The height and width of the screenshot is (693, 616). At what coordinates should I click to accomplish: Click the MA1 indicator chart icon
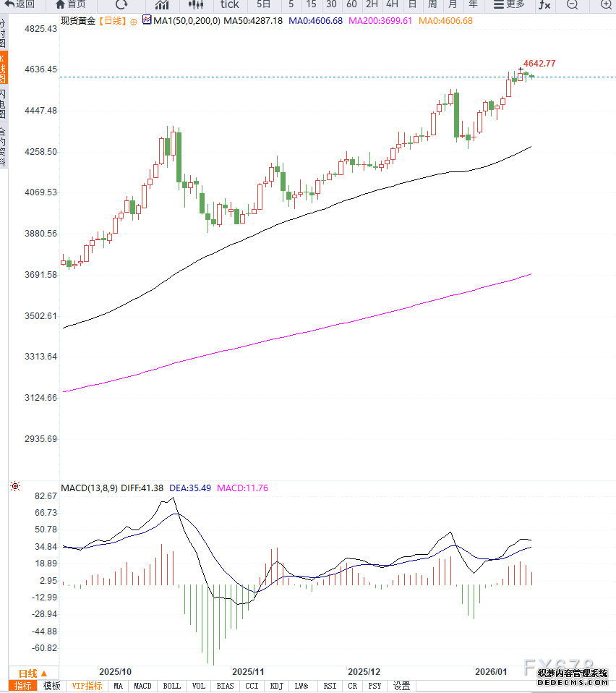tap(147, 20)
